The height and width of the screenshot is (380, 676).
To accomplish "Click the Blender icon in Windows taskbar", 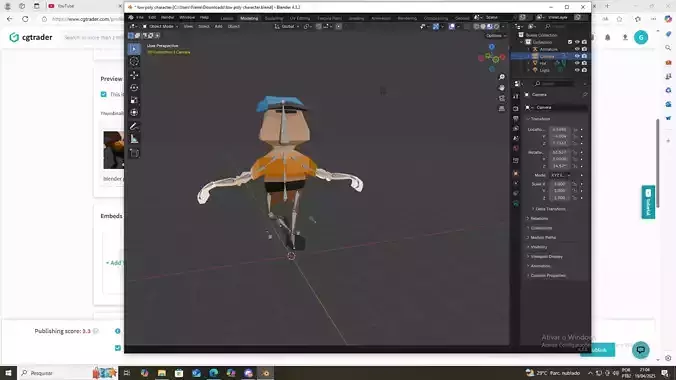I will tap(266, 373).
